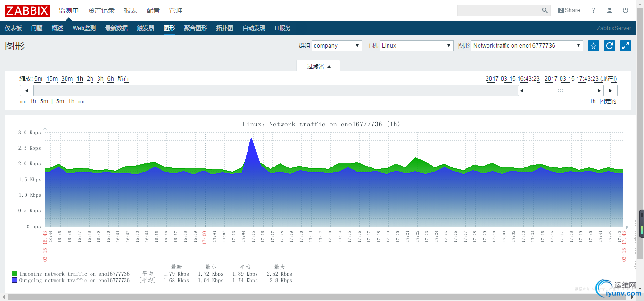644x301 pixels.
Task: Click the refresh graph icon
Action: pyautogui.click(x=610, y=46)
